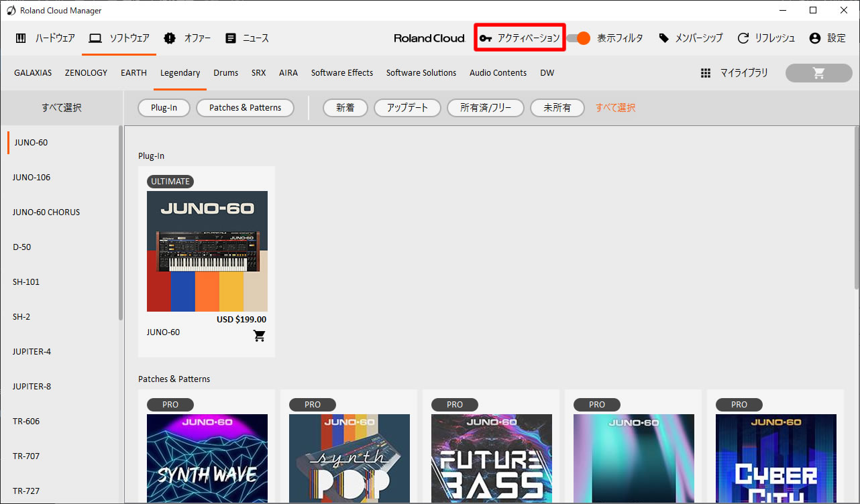Screen dimensions: 860x504
Task: Open Settings (設定) account menu
Action: 827,38
